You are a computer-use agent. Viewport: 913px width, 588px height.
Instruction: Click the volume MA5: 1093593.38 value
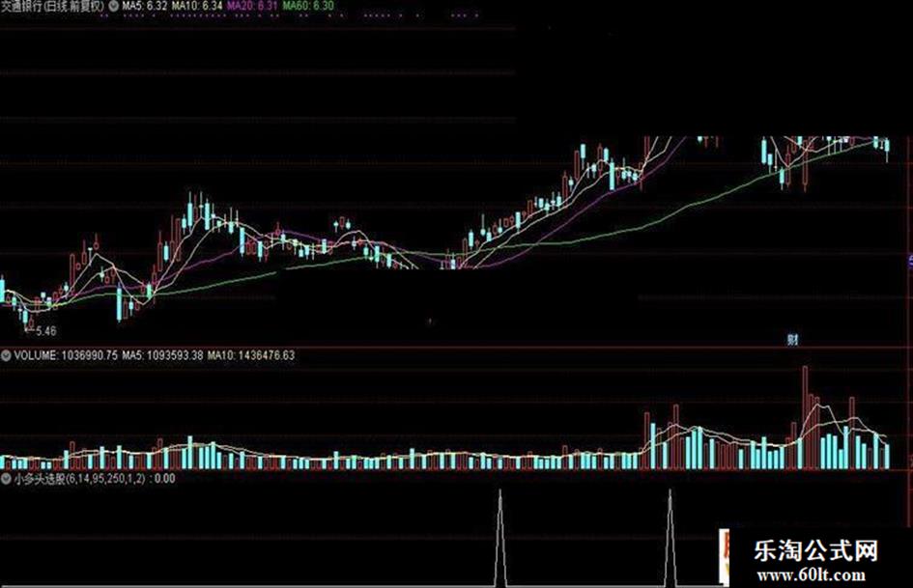coord(162,355)
